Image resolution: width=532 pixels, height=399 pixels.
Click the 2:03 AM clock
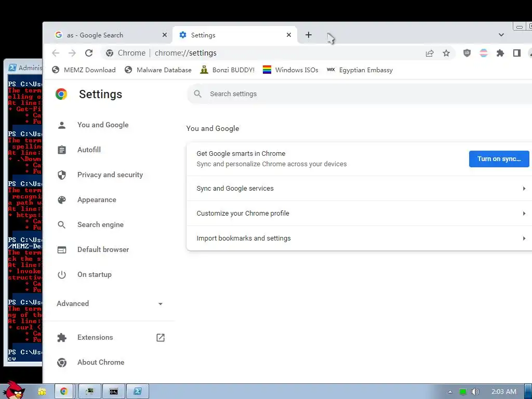click(x=504, y=392)
